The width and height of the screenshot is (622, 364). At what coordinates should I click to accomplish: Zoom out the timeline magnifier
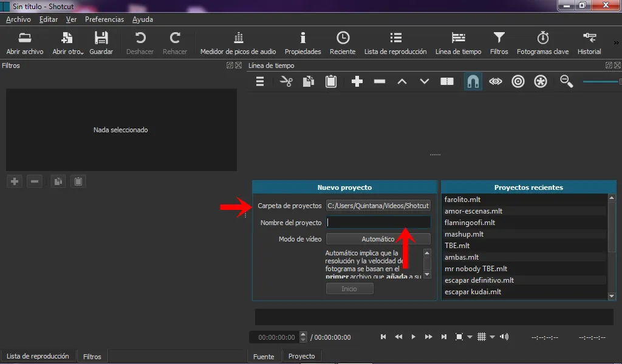567,81
